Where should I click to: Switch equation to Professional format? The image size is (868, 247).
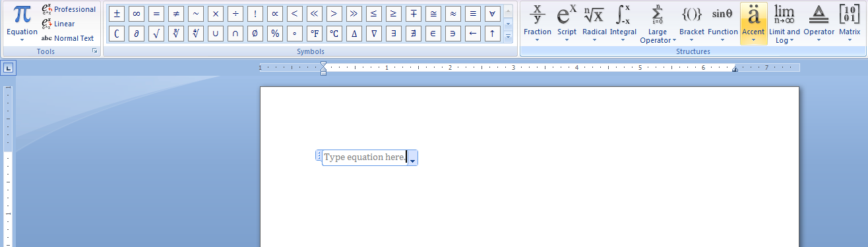click(69, 9)
